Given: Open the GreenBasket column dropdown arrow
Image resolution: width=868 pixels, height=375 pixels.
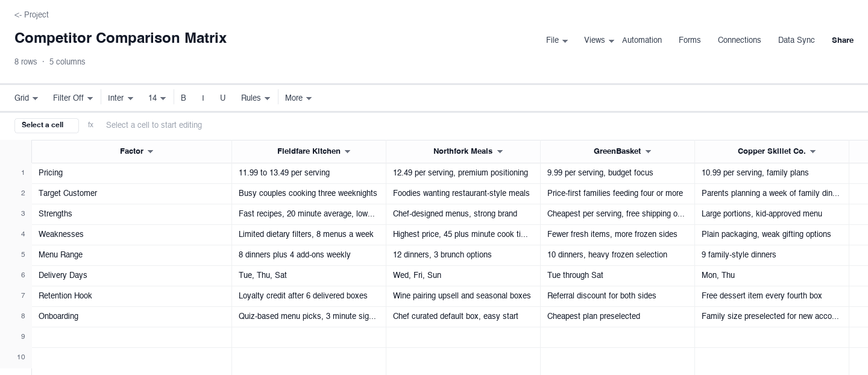Looking at the screenshot, I should [649, 152].
